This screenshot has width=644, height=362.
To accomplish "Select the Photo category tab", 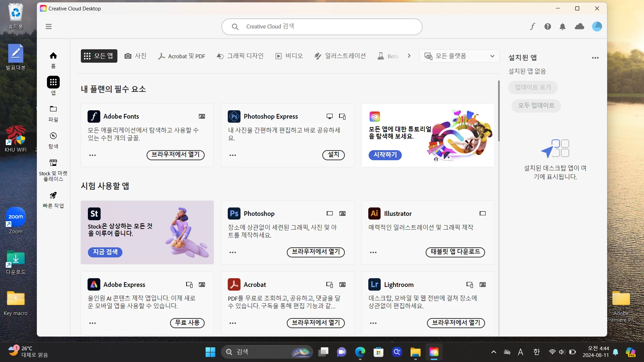I will pos(136,56).
